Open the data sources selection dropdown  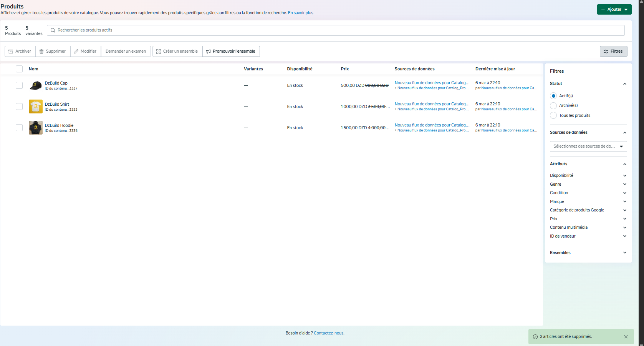click(x=588, y=146)
